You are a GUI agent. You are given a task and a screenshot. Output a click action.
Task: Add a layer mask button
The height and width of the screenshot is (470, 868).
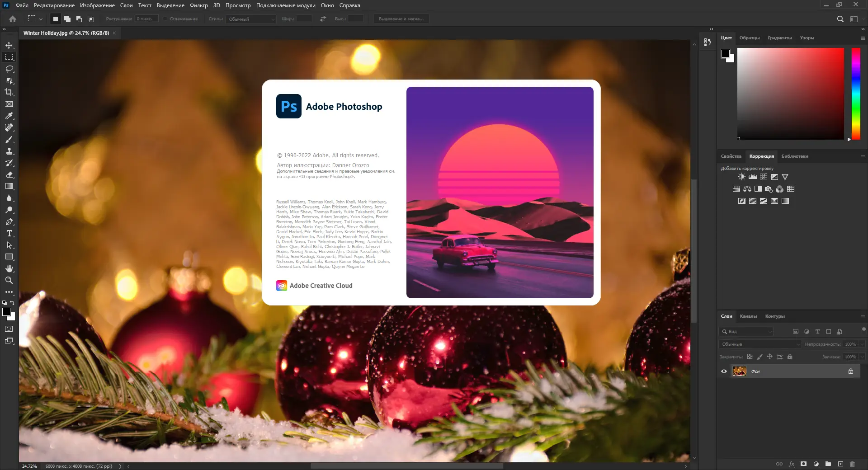coord(803,464)
